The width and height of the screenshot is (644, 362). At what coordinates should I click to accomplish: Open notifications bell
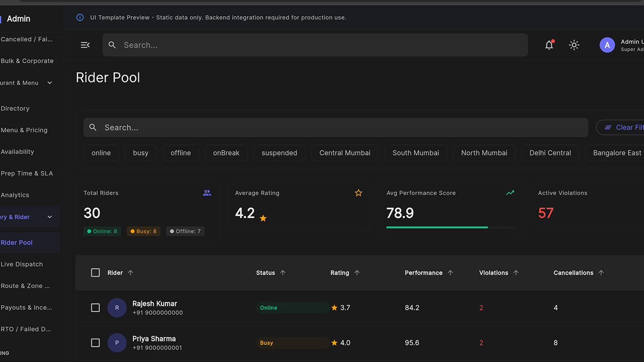tap(549, 45)
